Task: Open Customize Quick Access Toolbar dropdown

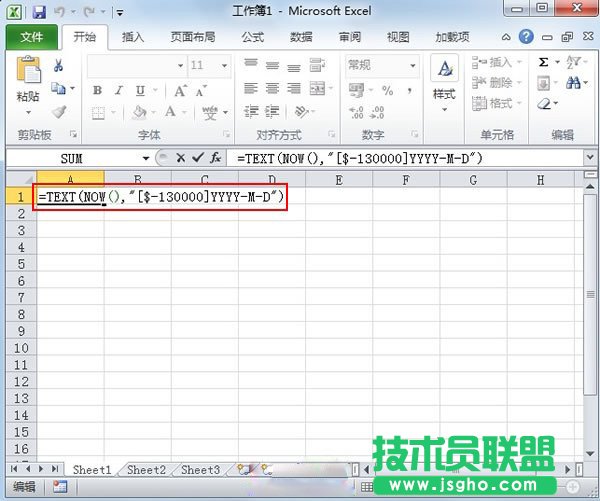Action: pyautogui.click(x=120, y=13)
